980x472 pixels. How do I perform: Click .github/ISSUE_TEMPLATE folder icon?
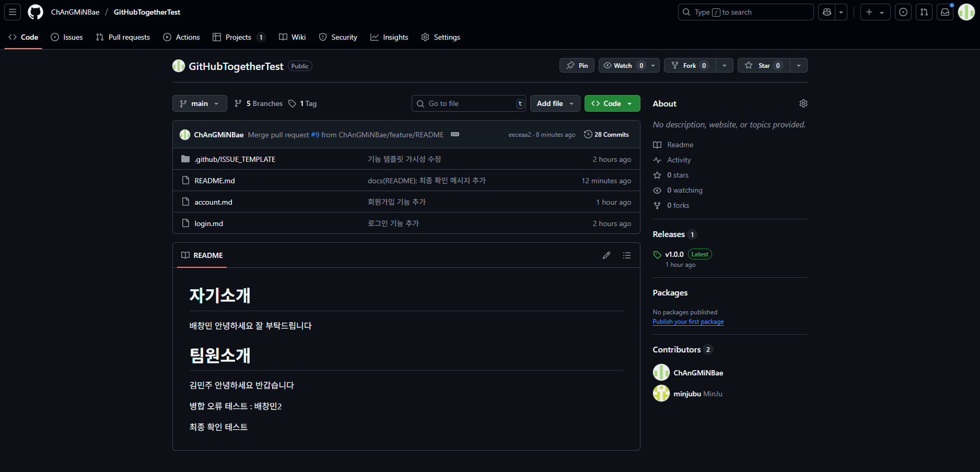[x=185, y=159]
